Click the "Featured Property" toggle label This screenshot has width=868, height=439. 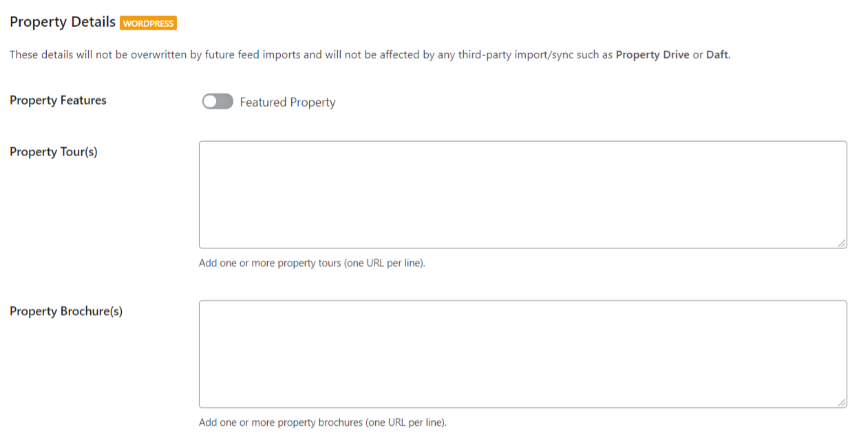(x=288, y=103)
